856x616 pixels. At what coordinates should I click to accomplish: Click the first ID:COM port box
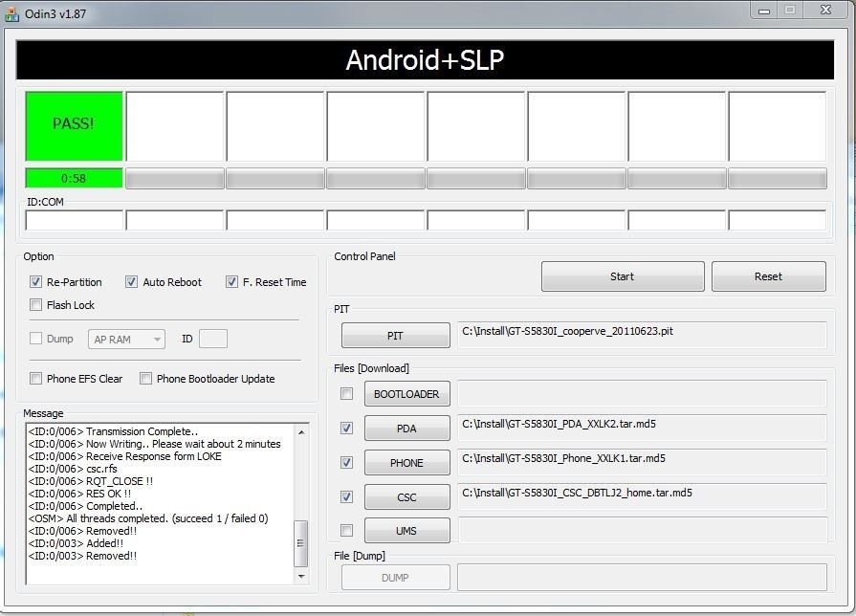(x=75, y=220)
